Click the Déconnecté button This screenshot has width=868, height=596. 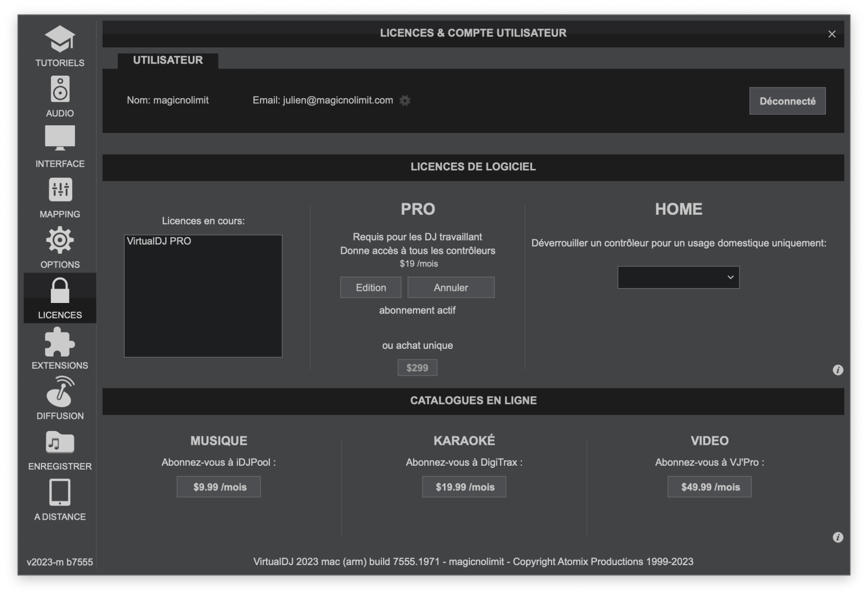787,101
